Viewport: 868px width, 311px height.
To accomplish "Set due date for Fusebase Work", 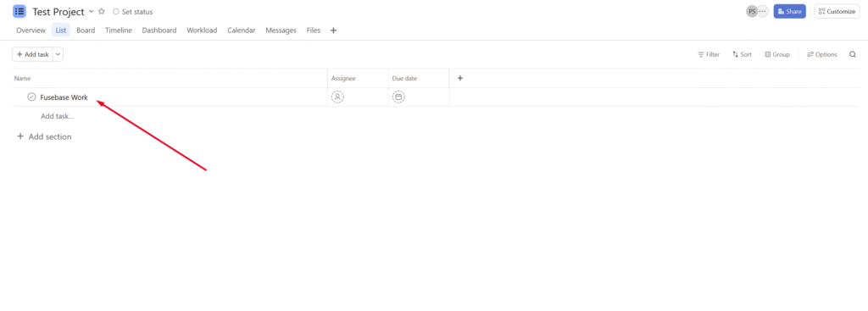I will click(398, 97).
